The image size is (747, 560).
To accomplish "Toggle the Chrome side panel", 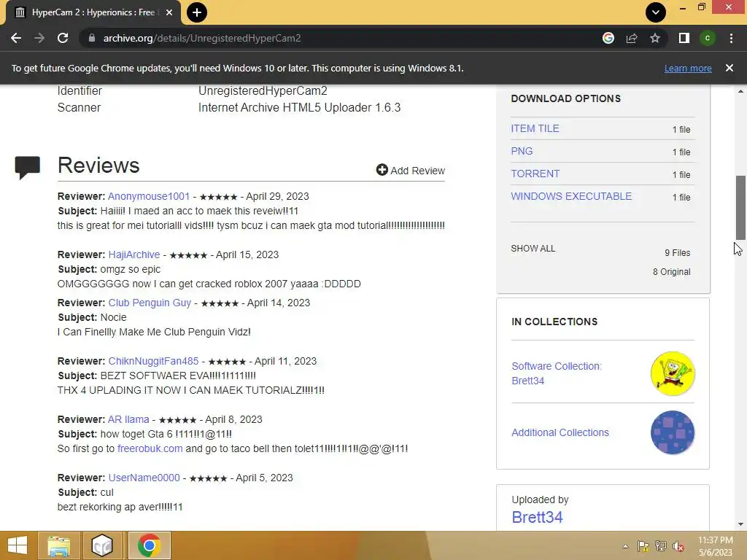I will pyautogui.click(x=684, y=38).
